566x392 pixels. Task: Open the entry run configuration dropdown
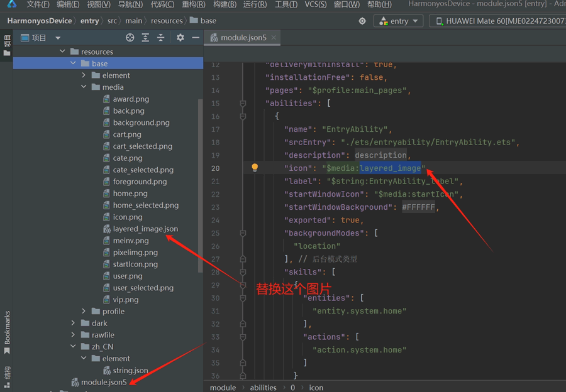tap(398, 21)
